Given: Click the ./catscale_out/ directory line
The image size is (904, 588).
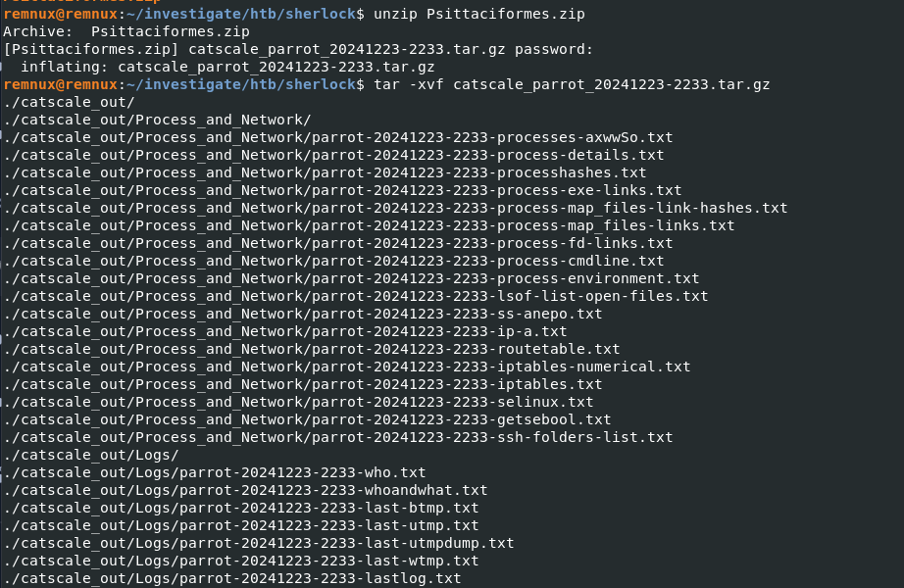Looking at the screenshot, I should 70,102.
